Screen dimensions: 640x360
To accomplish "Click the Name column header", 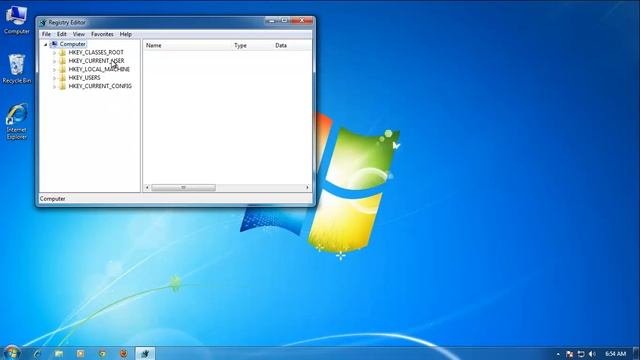I will pos(187,45).
